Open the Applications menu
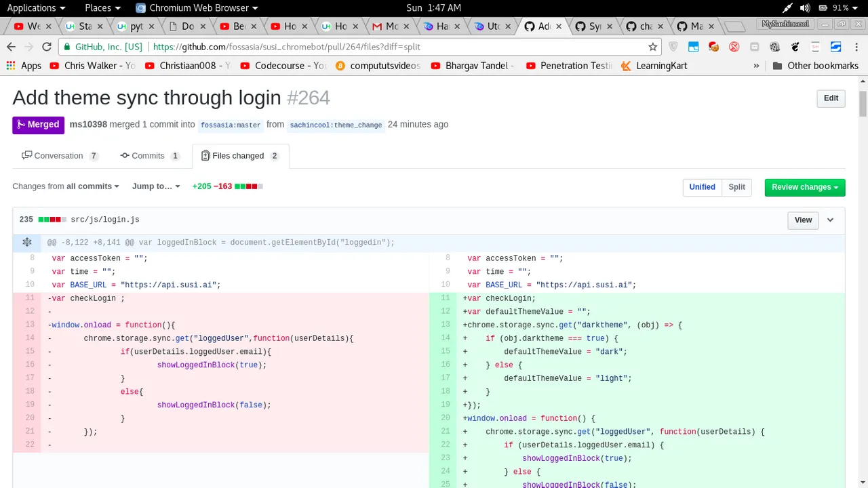 (x=37, y=8)
